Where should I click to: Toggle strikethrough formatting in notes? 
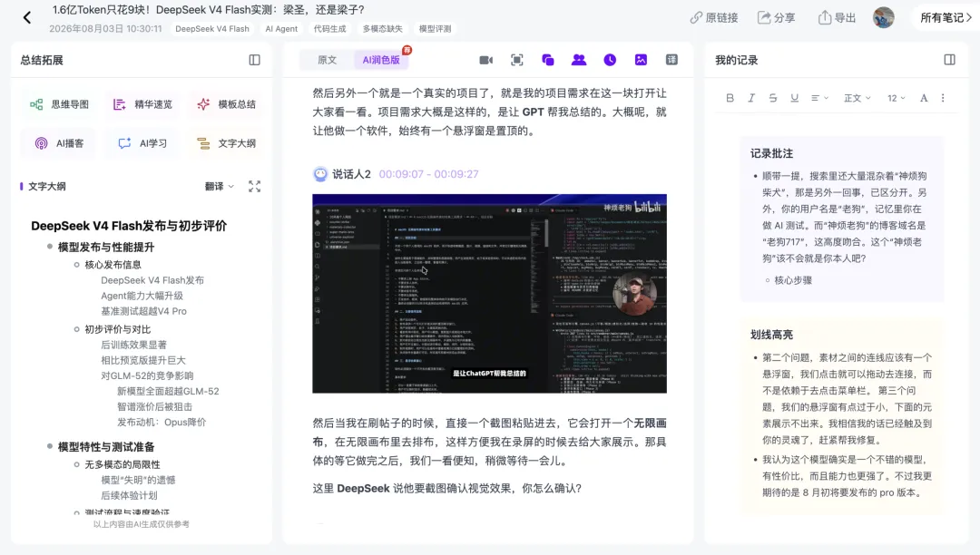[x=772, y=98]
